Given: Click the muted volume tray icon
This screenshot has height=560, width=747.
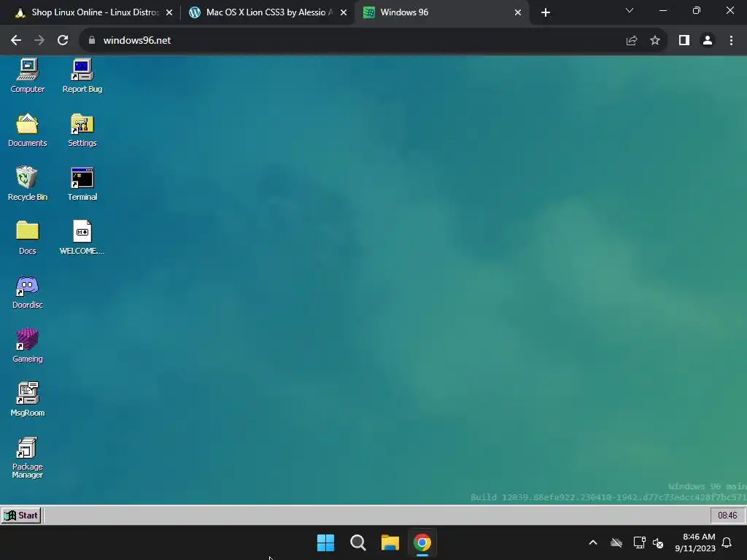Looking at the screenshot, I should (x=659, y=542).
